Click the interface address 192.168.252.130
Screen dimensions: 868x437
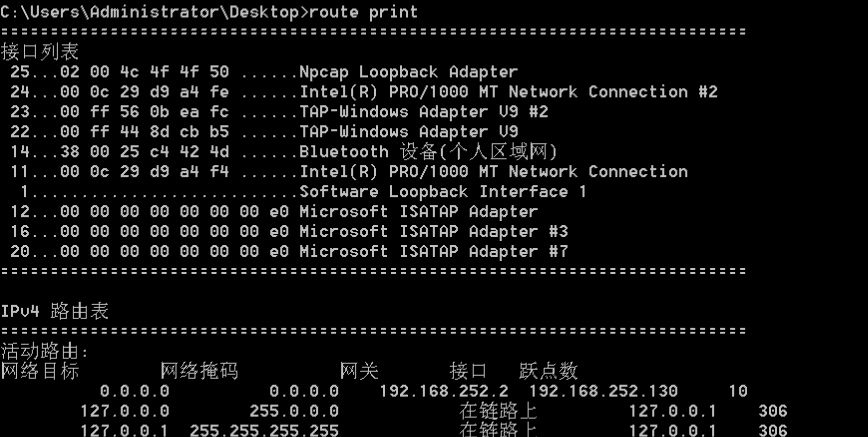[603, 391]
